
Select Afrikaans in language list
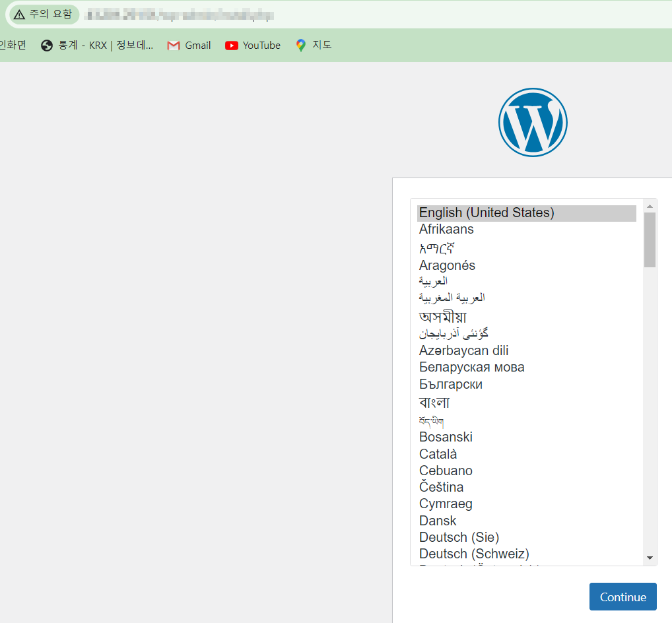[x=526, y=230]
